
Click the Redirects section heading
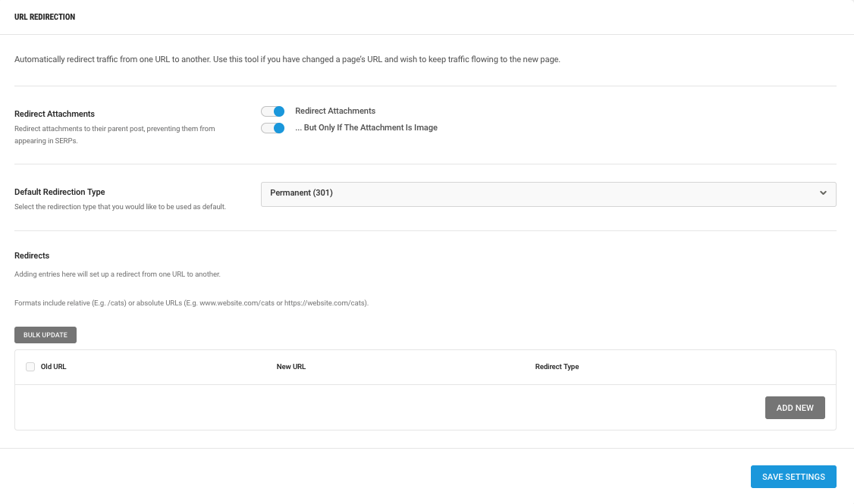pos(32,255)
